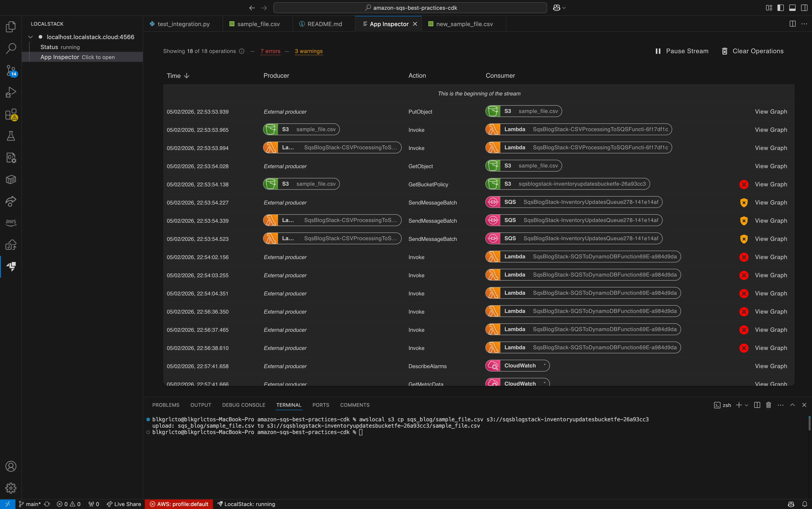Split the editor to the right
The height and width of the screenshot is (509, 812).
coord(792,24)
